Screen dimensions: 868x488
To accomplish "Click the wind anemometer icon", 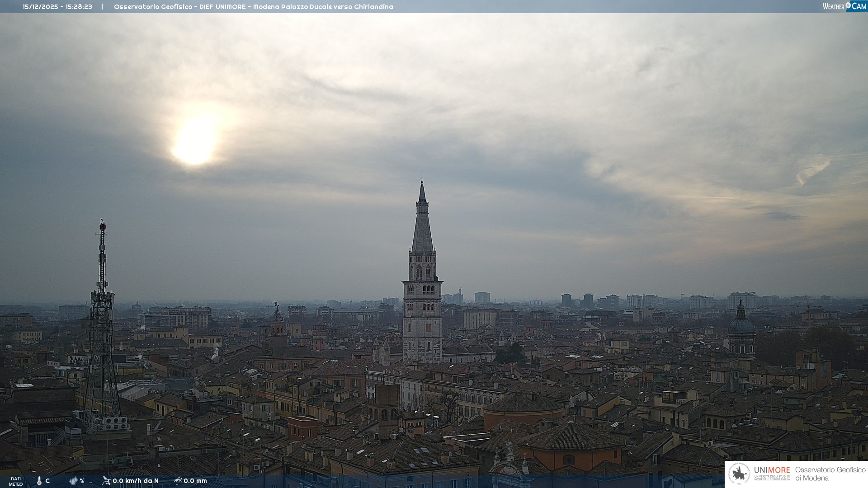I will coord(106,481).
